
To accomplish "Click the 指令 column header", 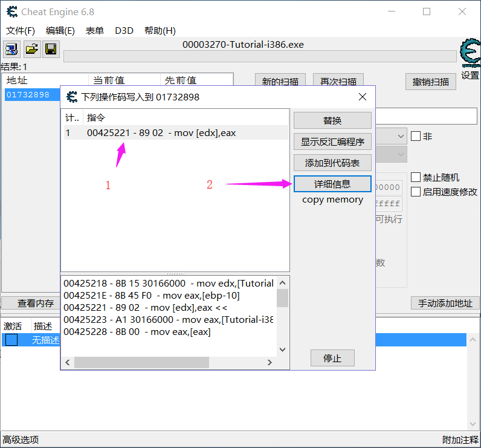I will [x=186, y=117].
